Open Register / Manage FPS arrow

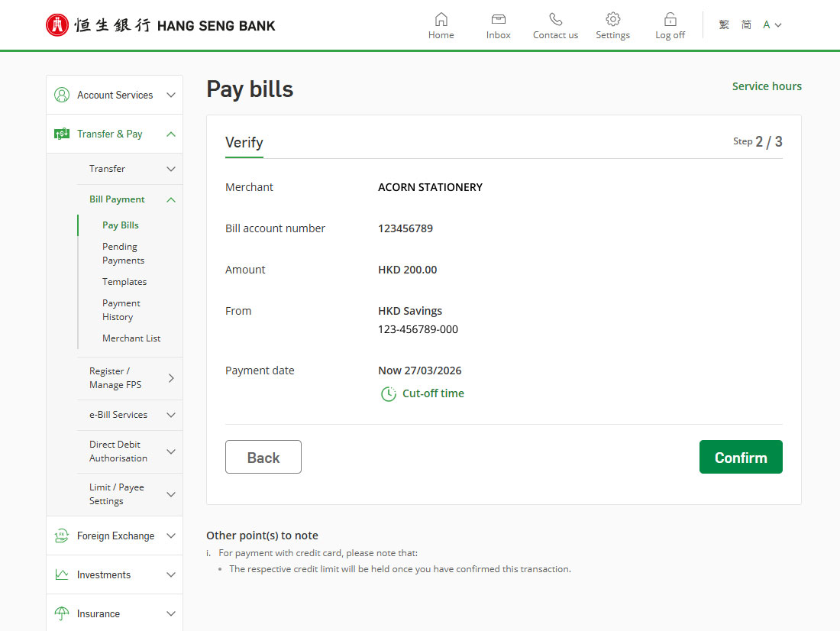(171, 378)
